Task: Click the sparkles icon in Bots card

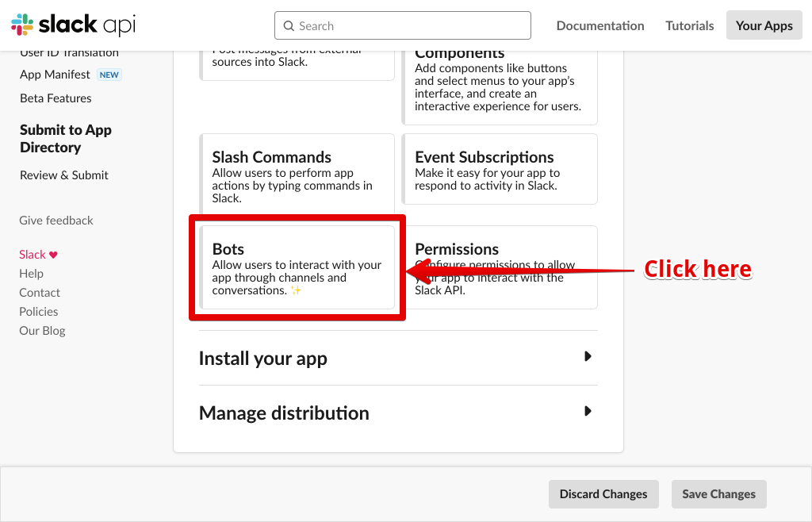Action: coord(296,290)
